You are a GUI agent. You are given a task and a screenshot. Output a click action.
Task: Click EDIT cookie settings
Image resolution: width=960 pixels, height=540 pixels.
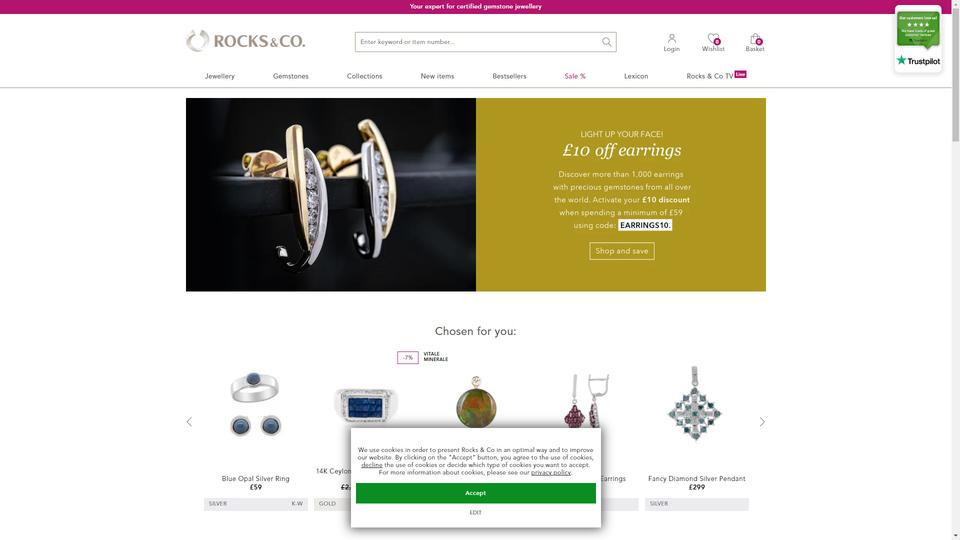coord(476,512)
